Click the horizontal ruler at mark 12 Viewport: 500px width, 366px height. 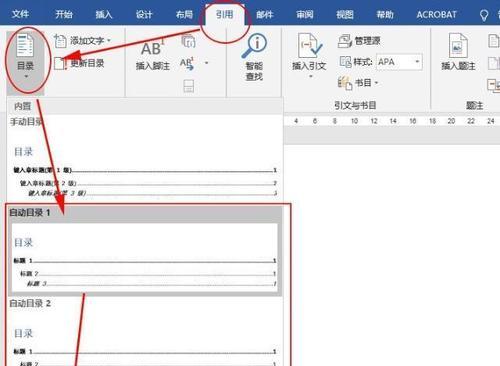tap(374, 121)
